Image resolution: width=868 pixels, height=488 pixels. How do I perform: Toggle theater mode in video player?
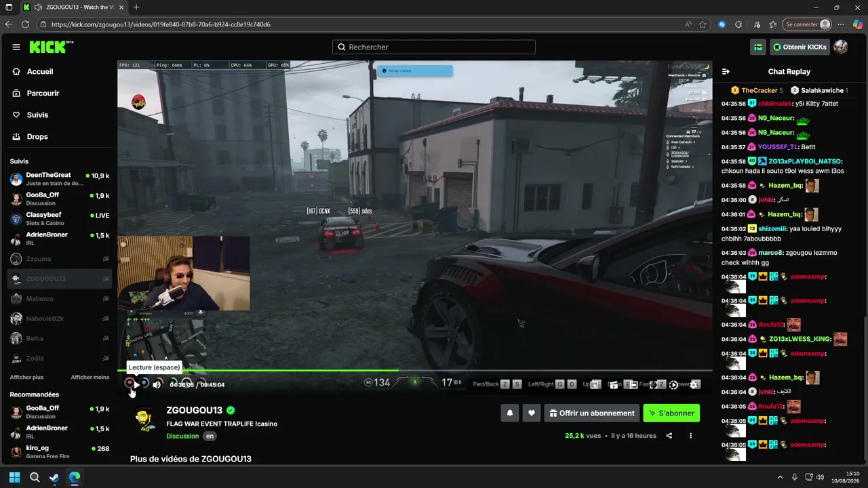click(633, 384)
